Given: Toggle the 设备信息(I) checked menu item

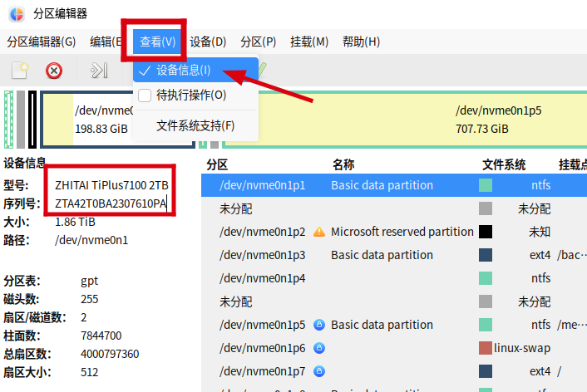Looking at the screenshot, I should (x=195, y=70).
